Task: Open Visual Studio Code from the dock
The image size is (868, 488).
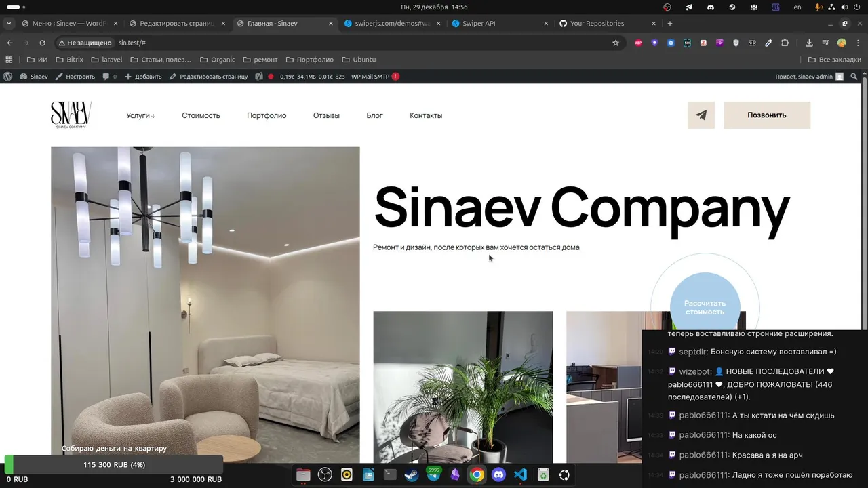Action: pos(520,475)
